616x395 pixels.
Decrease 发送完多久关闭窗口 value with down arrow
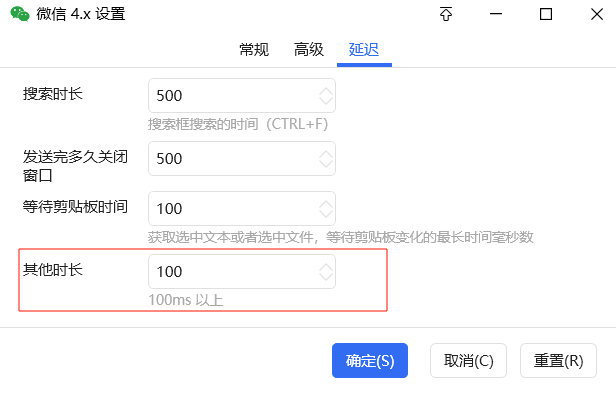326,164
